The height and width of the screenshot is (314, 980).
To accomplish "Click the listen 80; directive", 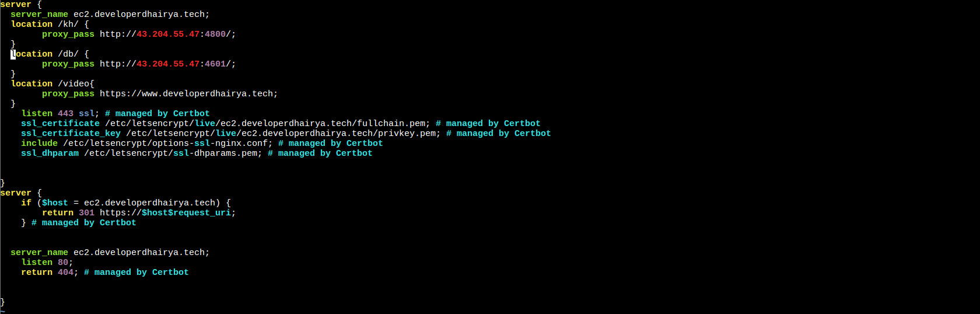I will pyautogui.click(x=47, y=262).
